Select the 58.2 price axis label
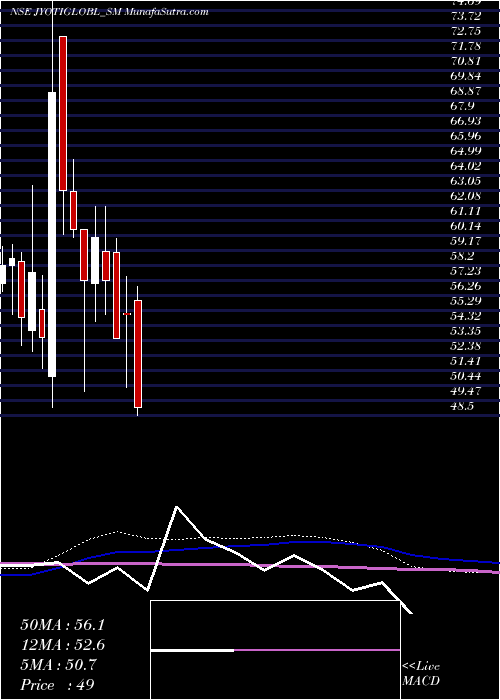Image resolution: width=500 pixels, height=700 pixels. 462,256
